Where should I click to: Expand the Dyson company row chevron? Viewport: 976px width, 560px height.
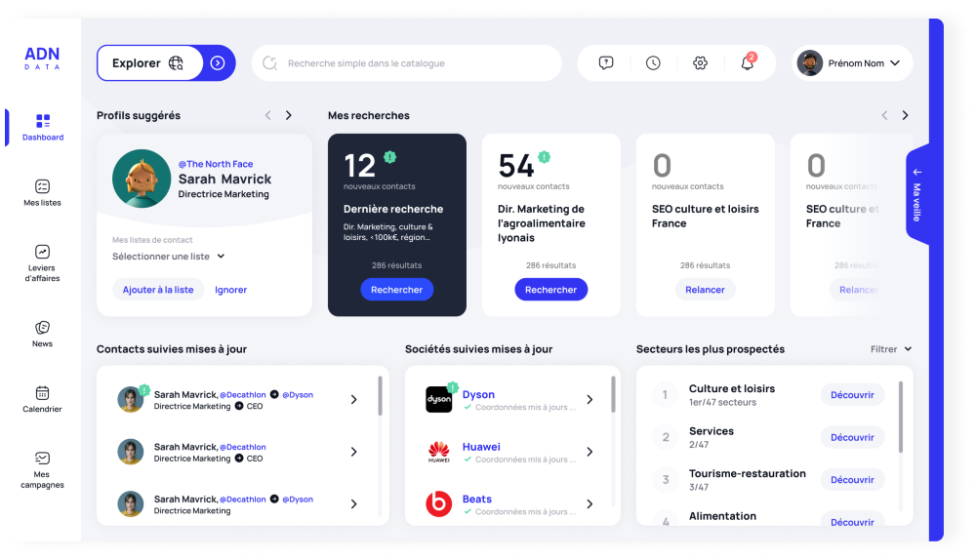[590, 400]
